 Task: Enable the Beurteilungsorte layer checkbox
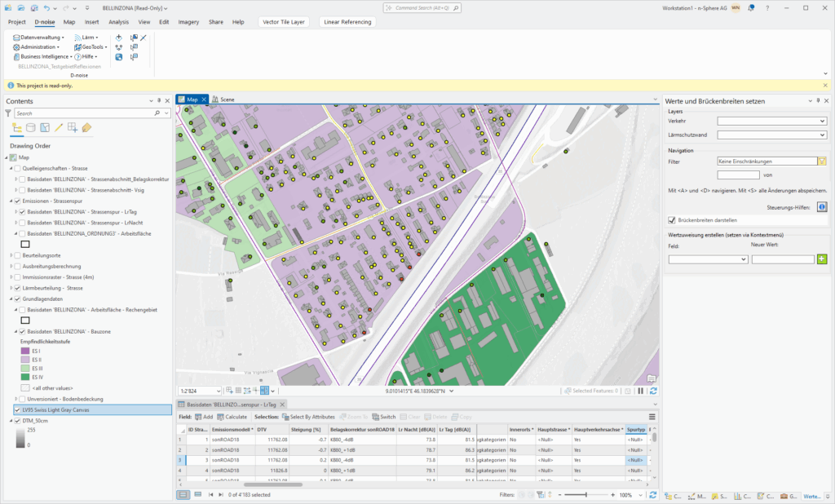click(x=17, y=255)
